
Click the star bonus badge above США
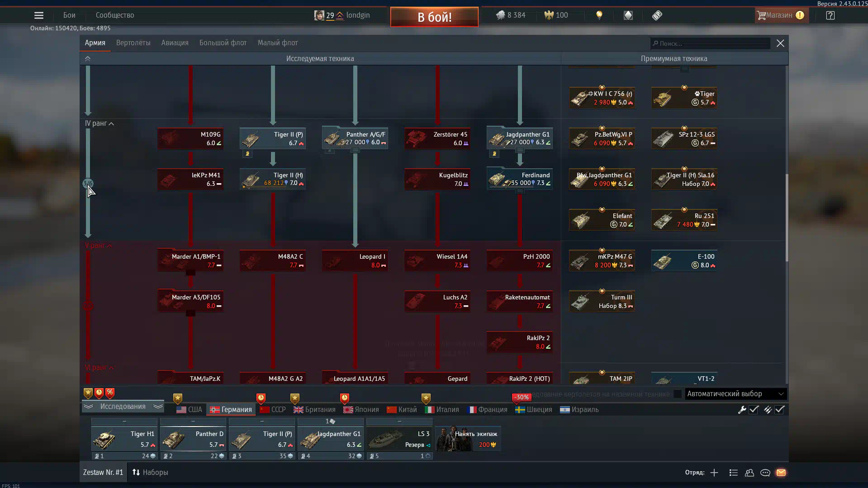pos(178,398)
